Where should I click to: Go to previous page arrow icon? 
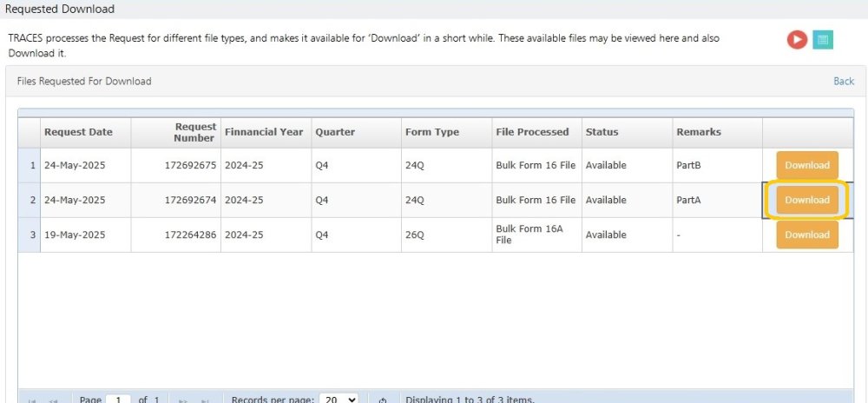54,400
